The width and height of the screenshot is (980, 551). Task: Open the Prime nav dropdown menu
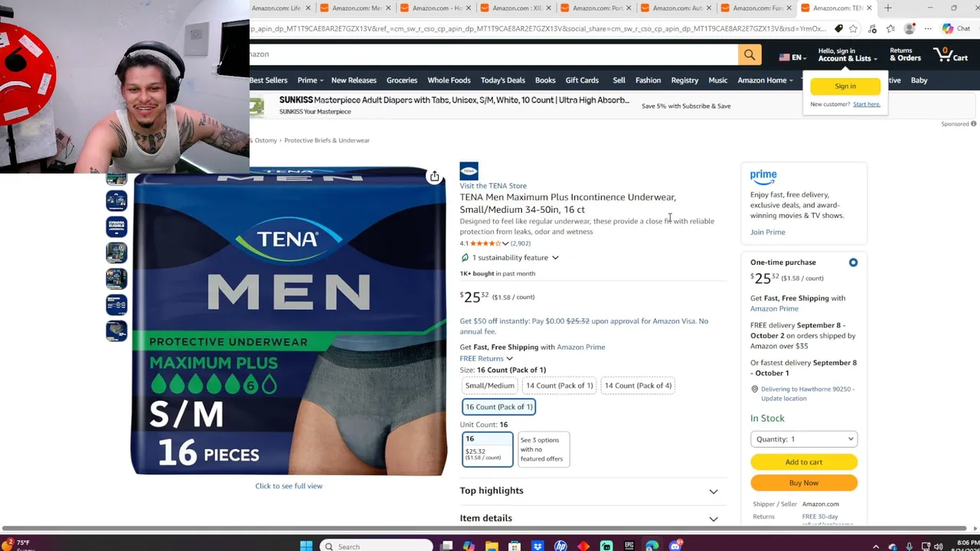pyautogui.click(x=310, y=80)
